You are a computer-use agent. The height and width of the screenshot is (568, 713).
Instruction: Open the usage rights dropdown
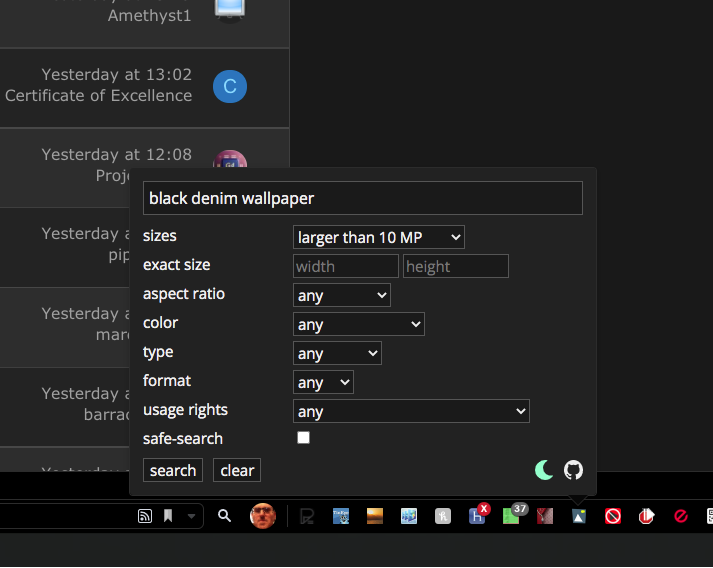click(x=412, y=411)
